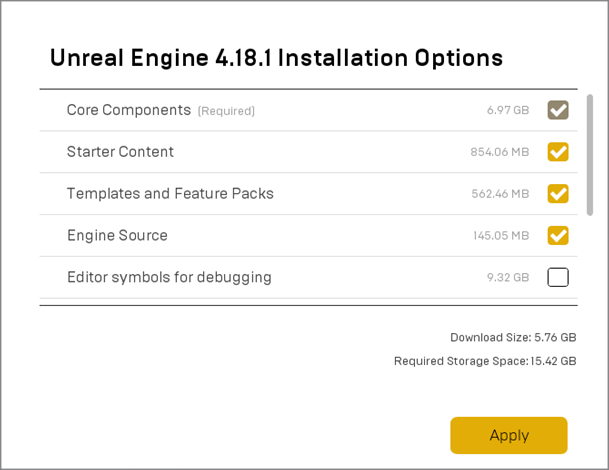Screen dimensions: 609x470
Task: Select the Templates and Feature Packs label
Action: click(x=170, y=193)
